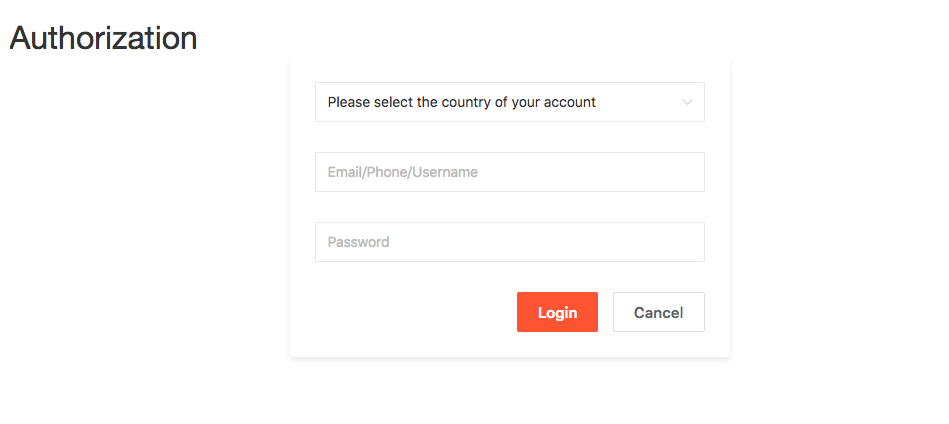Viewport: 949px width, 424px height.
Task: Select the "Please select the country" placeholder text
Action: [x=461, y=102]
